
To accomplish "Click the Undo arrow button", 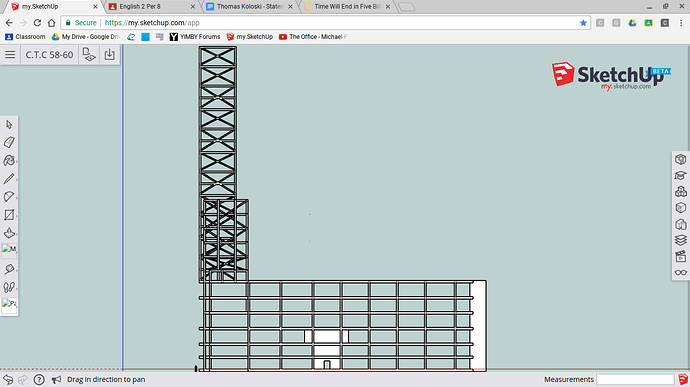I will (8, 379).
